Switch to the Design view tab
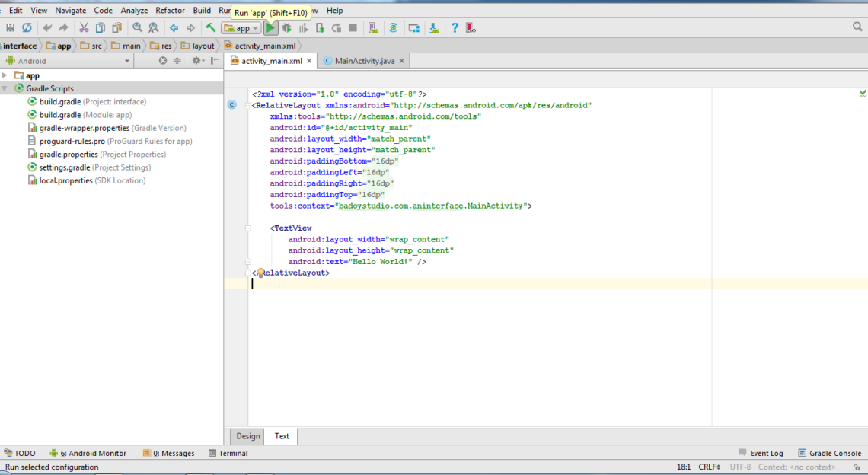868x475 pixels. point(247,436)
